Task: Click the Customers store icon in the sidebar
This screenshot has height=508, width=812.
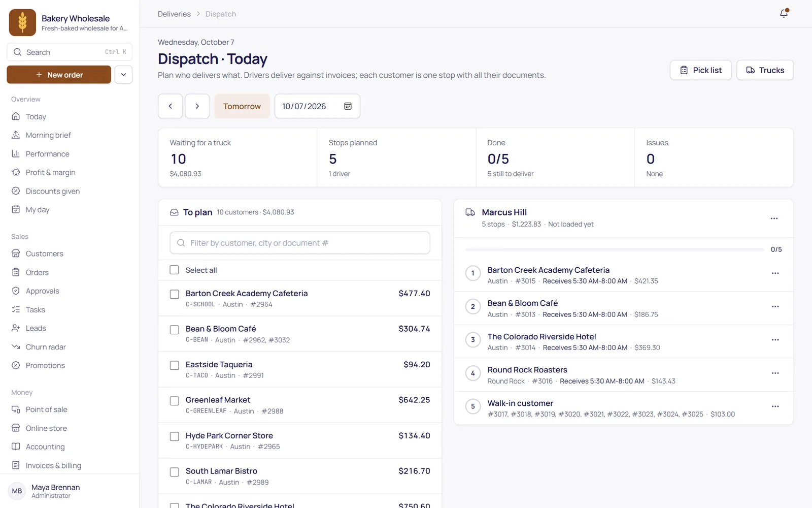Action: tap(16, 253)
